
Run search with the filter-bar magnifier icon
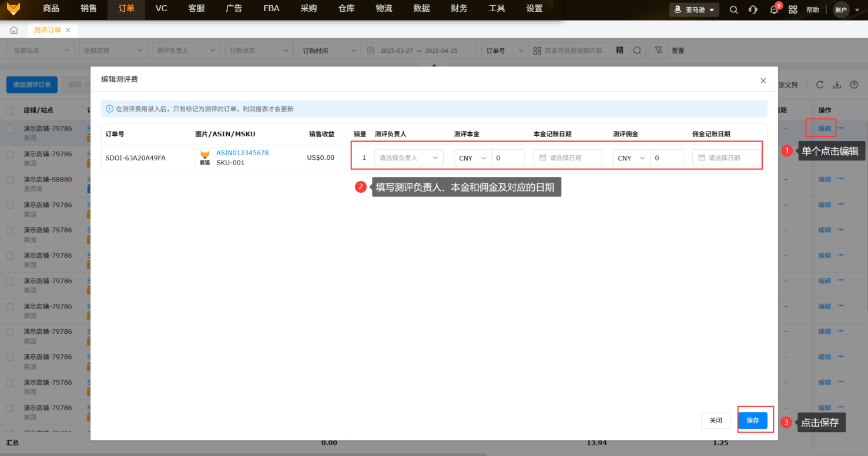(x=637, y=51)
